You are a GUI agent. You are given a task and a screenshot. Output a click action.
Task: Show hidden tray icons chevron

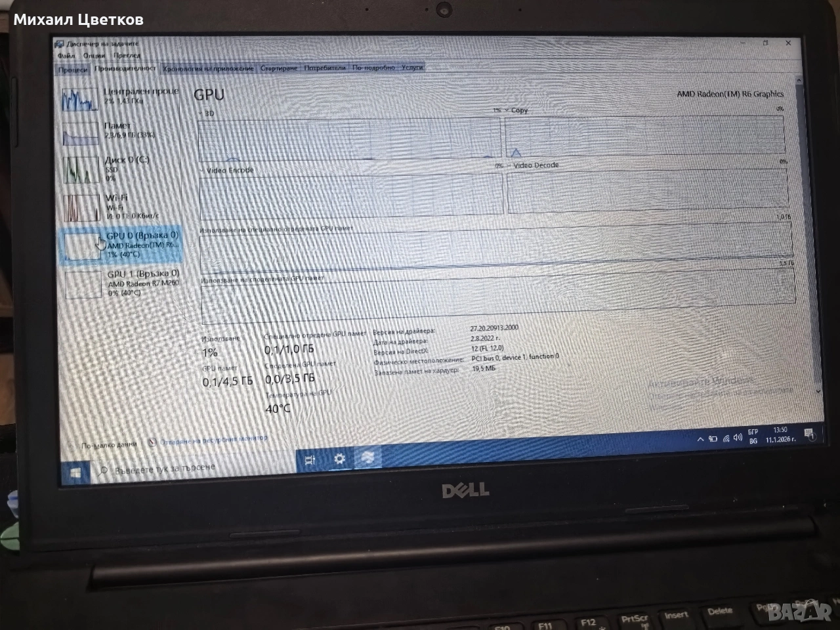[x=700, y=439]
